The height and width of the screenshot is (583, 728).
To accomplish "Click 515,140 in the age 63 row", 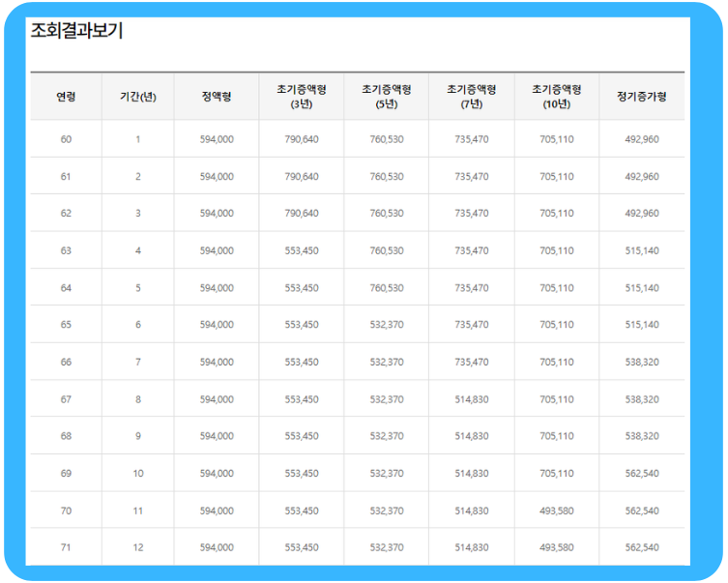I will pos(642,250).
